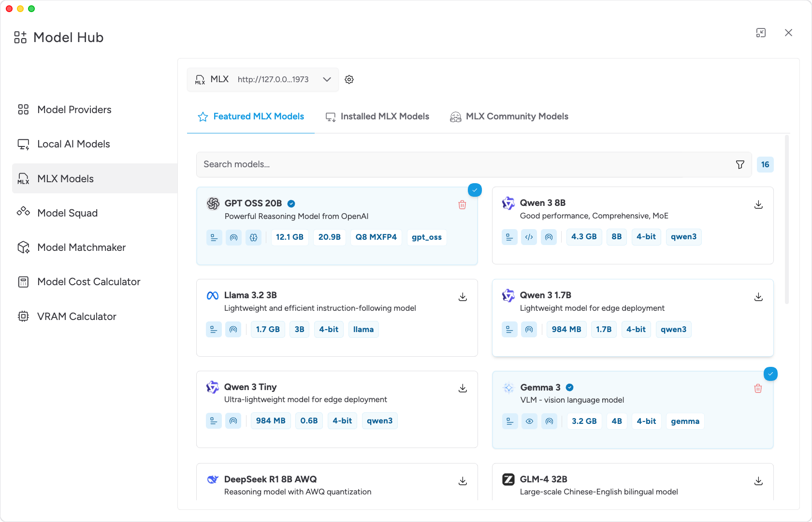Download the GLM-4 32B model
Screen dimensions: 812x522
click(758, 481)
